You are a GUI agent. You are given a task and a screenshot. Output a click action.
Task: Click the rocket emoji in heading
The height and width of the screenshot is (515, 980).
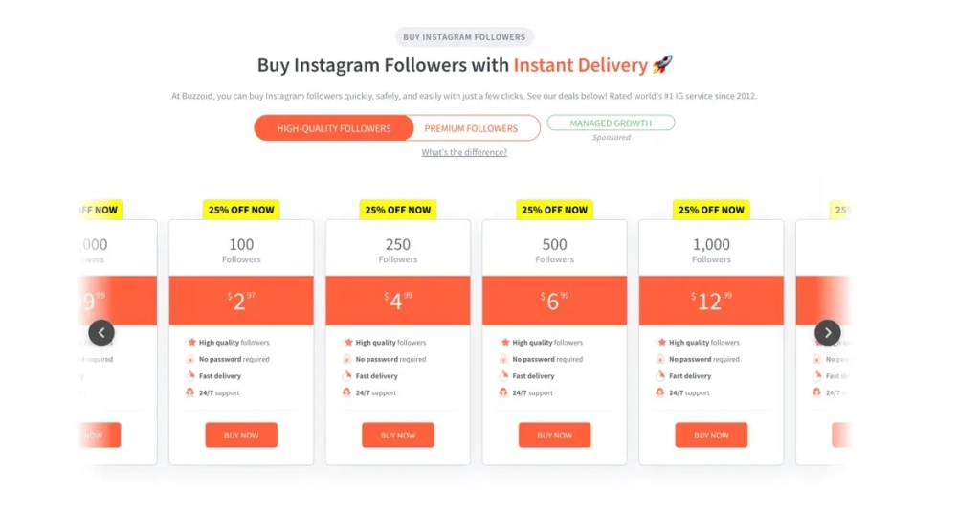tap(662, 64)
